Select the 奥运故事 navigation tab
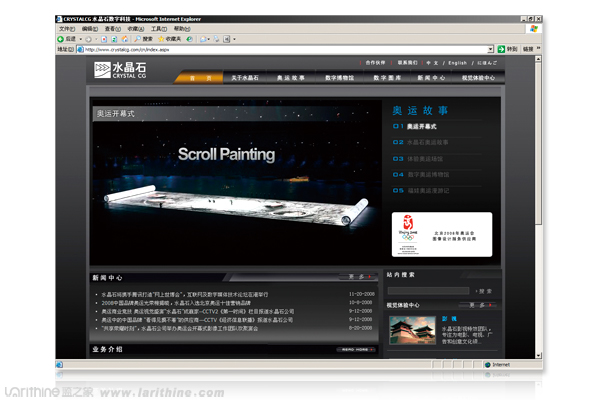Image resolution: width=600 pixels, height=400 pixels. point(291,78)
